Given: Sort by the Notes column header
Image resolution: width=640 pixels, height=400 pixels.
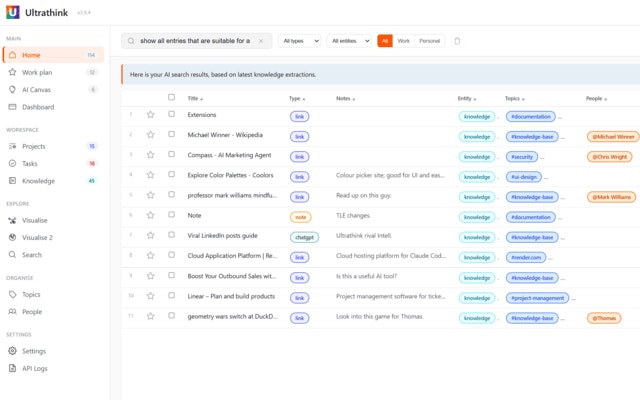Looking at the screenshot, I should (x=346, y=98).
